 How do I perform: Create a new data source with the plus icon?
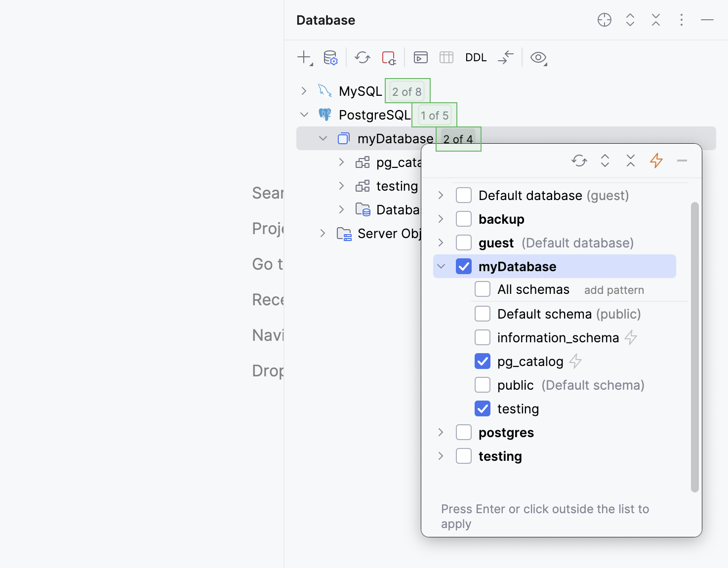tap(303, 57)
